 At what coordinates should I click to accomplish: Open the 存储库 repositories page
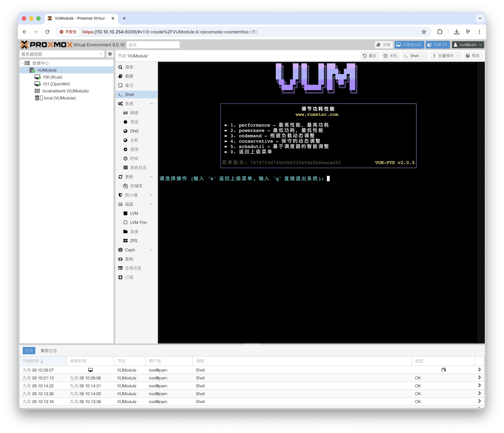(136, 186)
